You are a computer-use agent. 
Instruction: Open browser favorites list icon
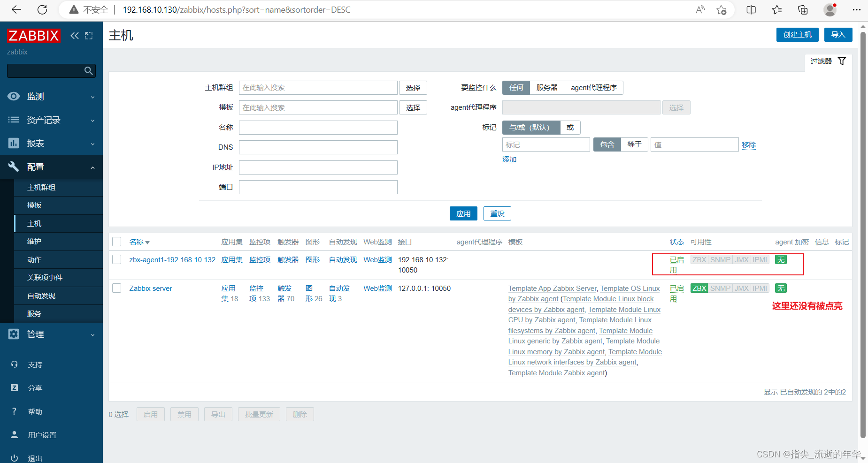click(777, 10)
